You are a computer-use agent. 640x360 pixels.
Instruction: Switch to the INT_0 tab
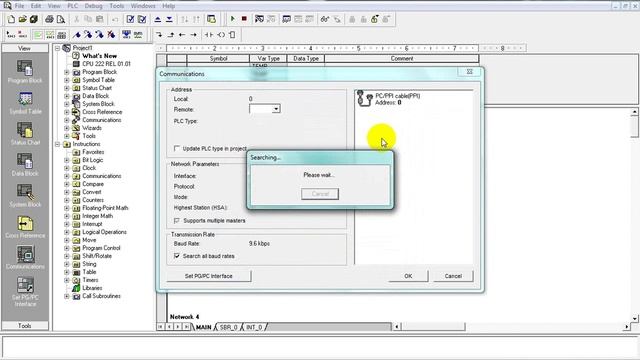254,327
